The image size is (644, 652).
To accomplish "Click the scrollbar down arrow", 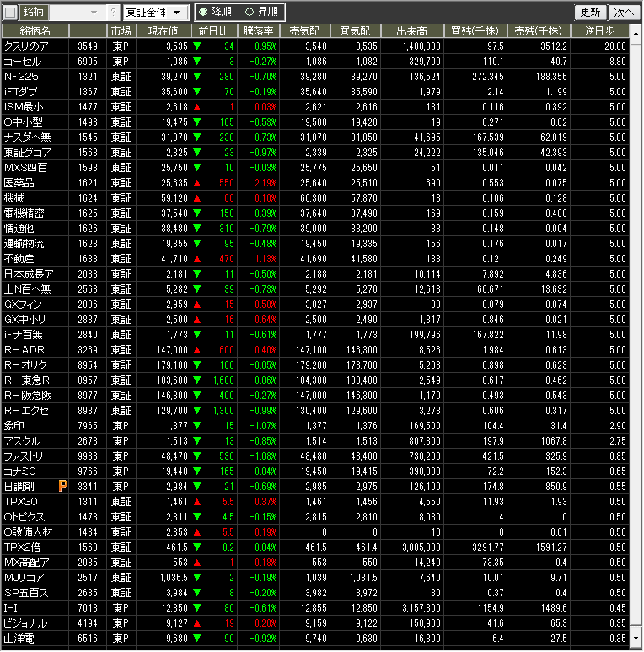I will pyautogui.click(x=636, y=638).
